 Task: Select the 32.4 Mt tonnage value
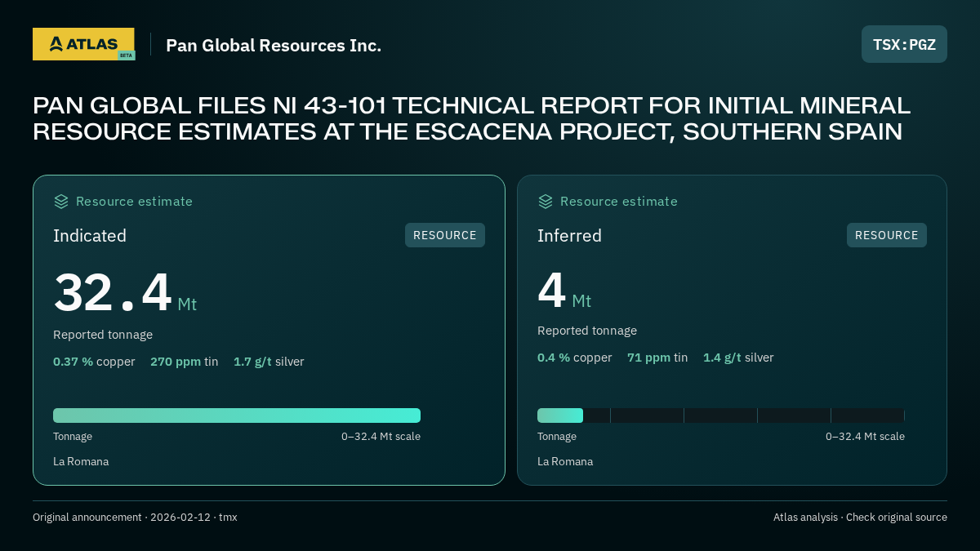(x=125, y=293)
